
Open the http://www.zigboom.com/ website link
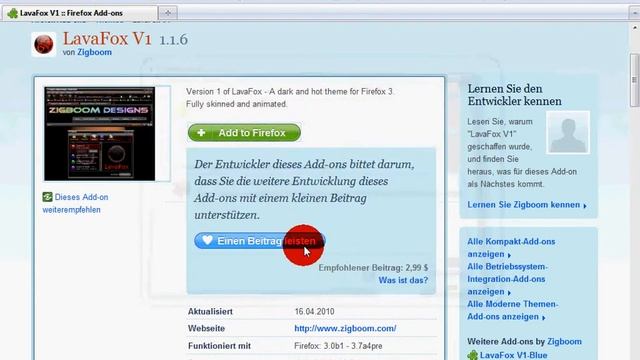345,328
